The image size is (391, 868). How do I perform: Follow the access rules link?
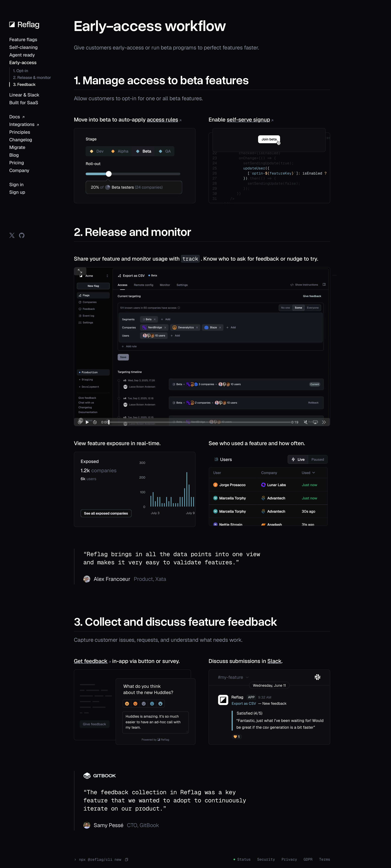(162, 120)
